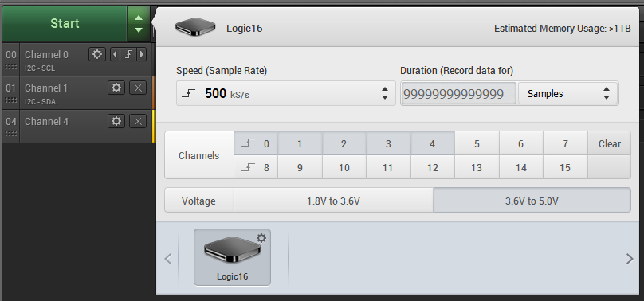This screenshot has width=644, height=301.
Task: Open the Logic16 device gear settings
Action: tap(261, 238)
